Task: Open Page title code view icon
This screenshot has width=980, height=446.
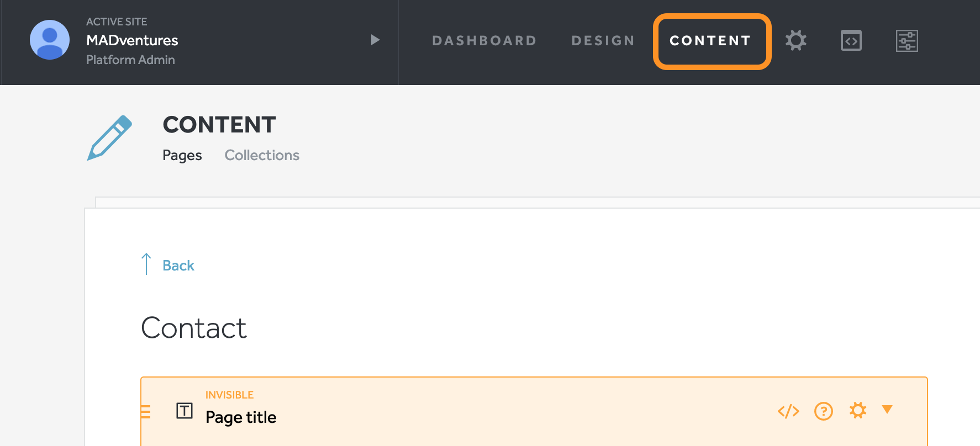Action: coord(788,411)
